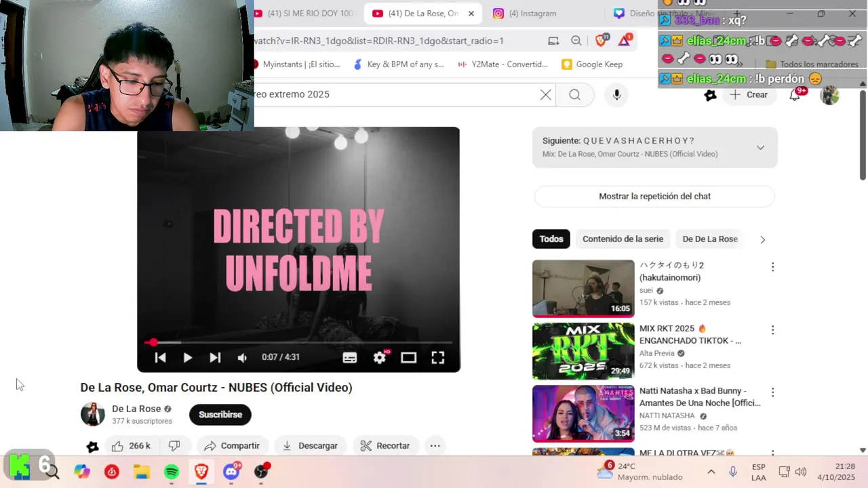Viewport: 868px width, 488px height.
Task: Open options menu for MIX RKT 2025
Action: click(772, 330)
